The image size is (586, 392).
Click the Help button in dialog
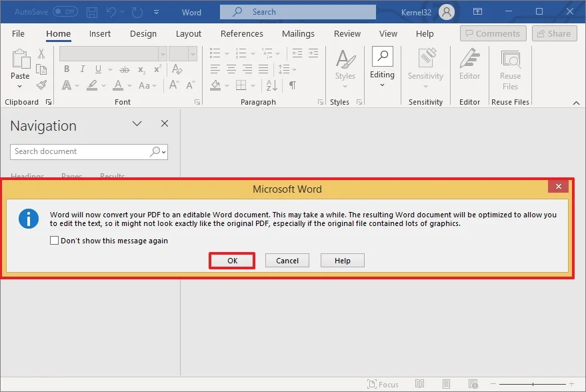342,261
